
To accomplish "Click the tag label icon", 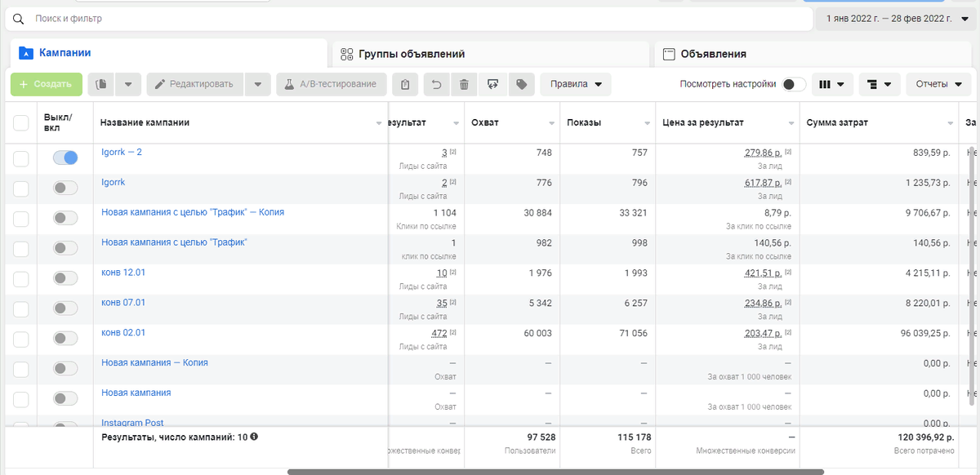I will (x=521, y=84).
